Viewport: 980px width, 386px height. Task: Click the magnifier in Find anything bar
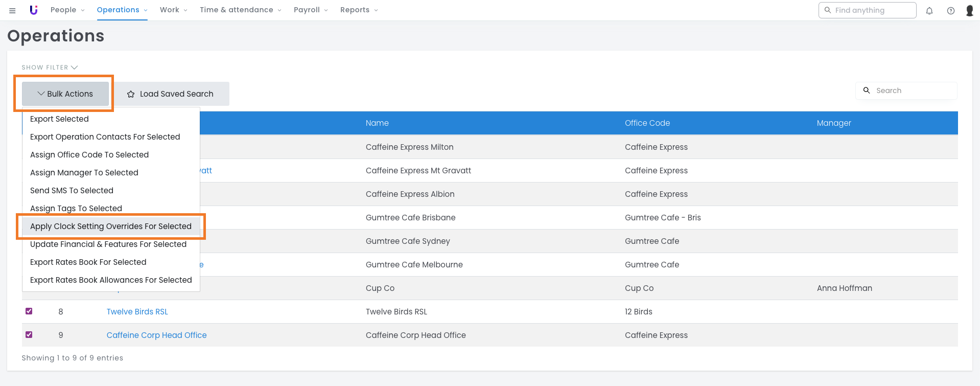coord(828,10)
